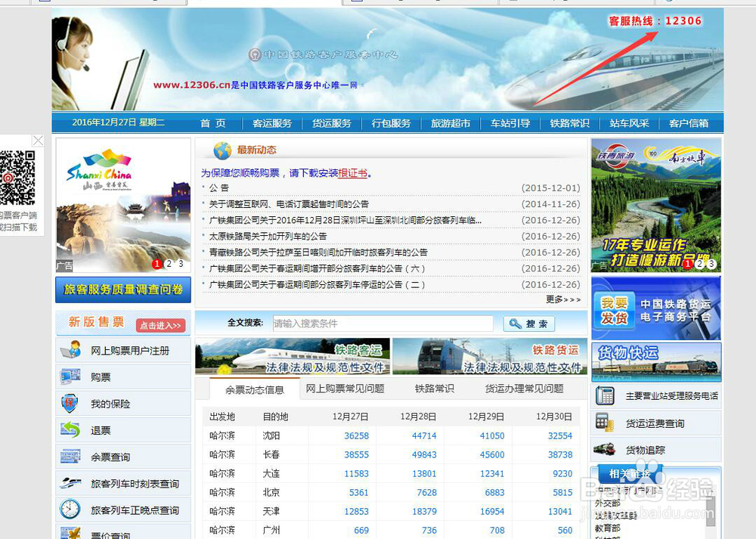Click the 旅客服务质量调查问卷 button
756x539 pixels.
pyautogui.click(x=123, y=290)
